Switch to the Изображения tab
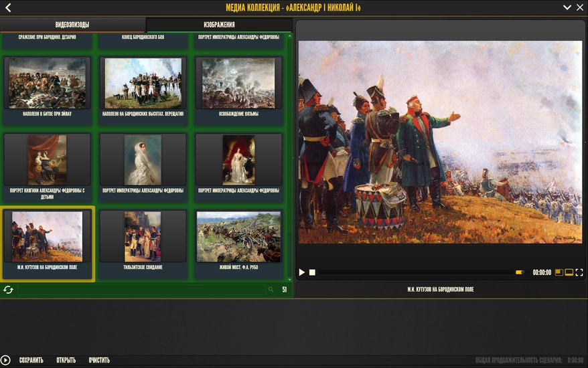Screen dimensions: 588x368 pos(219,25)
